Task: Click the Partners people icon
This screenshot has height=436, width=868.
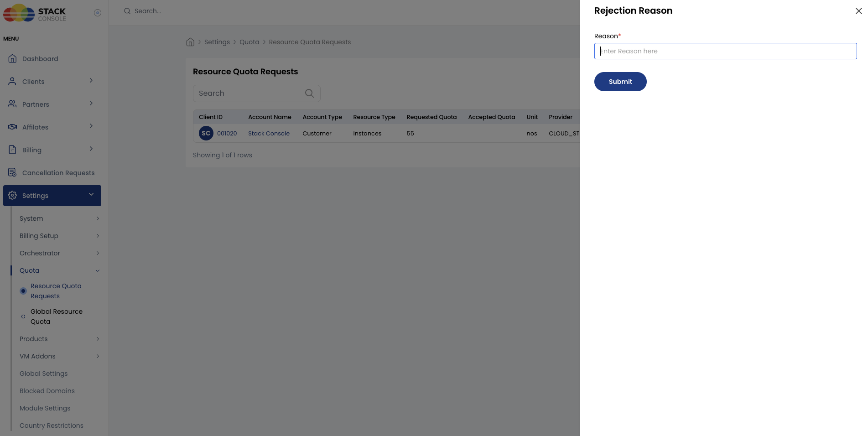Action: 13,104
